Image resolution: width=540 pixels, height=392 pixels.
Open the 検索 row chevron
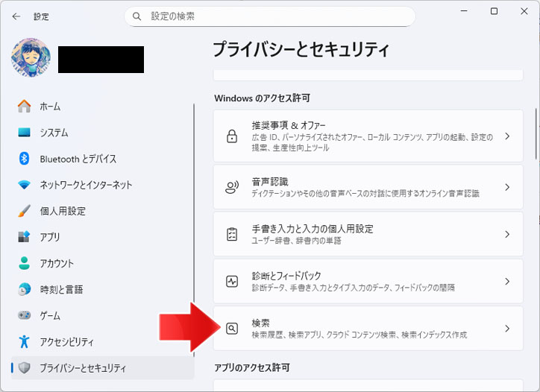(507, 328)
